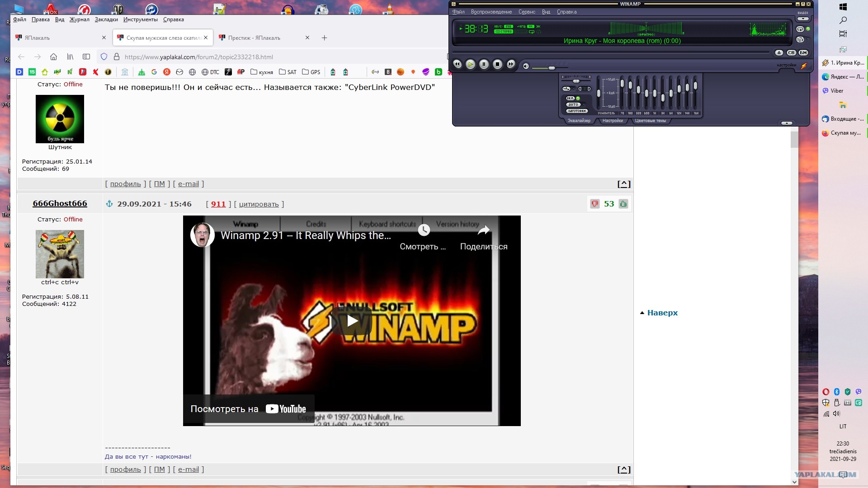Stop Winamp playback
Viewport: 868px width, 488px height.
tap(497, 65)
